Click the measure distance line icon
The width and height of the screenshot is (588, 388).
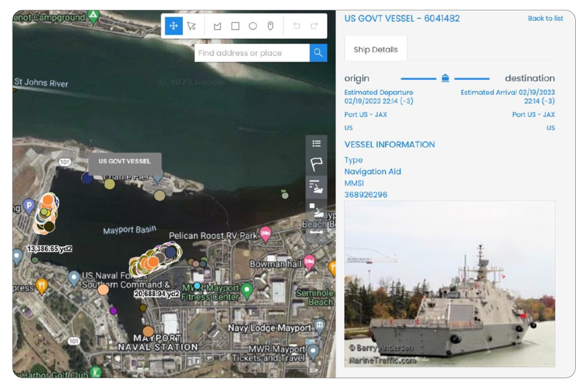tap(317, 231)
